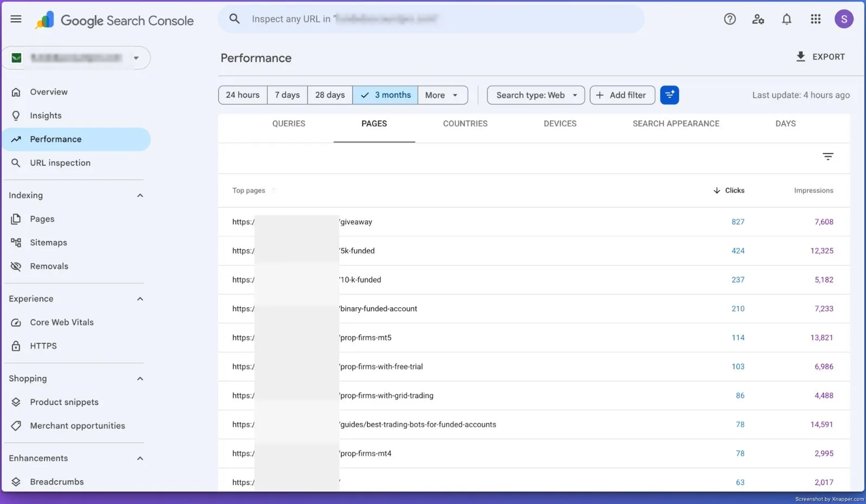
Task: Collapse the Indexing section
Action: [x=140, y=196]
